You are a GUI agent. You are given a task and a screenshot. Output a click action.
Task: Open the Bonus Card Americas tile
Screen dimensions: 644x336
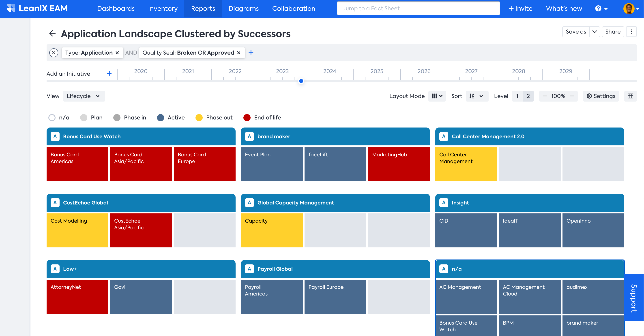pos(77,164)
